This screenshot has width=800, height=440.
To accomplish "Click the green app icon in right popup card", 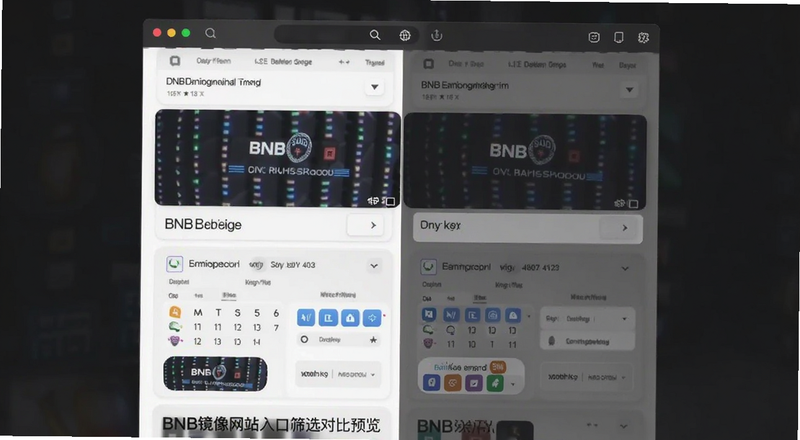I will (495, 382).
